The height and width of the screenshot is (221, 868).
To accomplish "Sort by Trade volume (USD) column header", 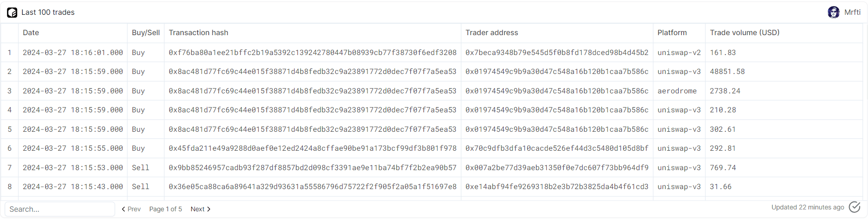I will (x=745, y=33).
